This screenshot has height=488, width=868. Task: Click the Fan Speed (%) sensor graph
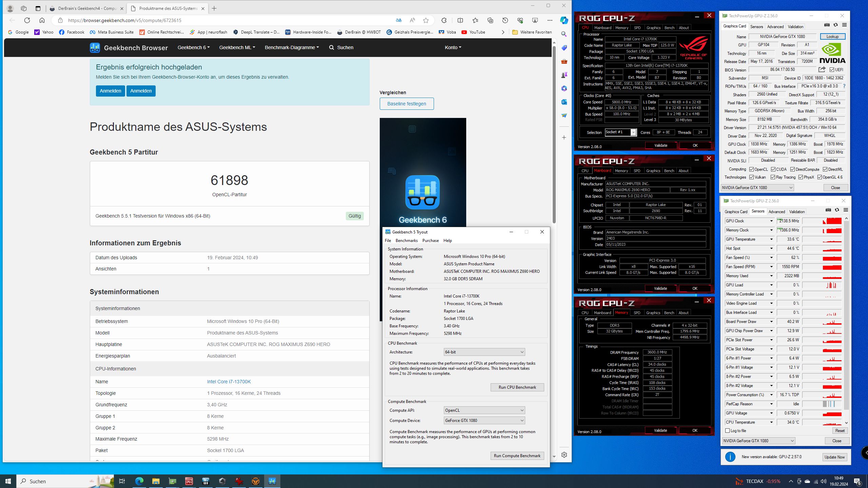822,258
